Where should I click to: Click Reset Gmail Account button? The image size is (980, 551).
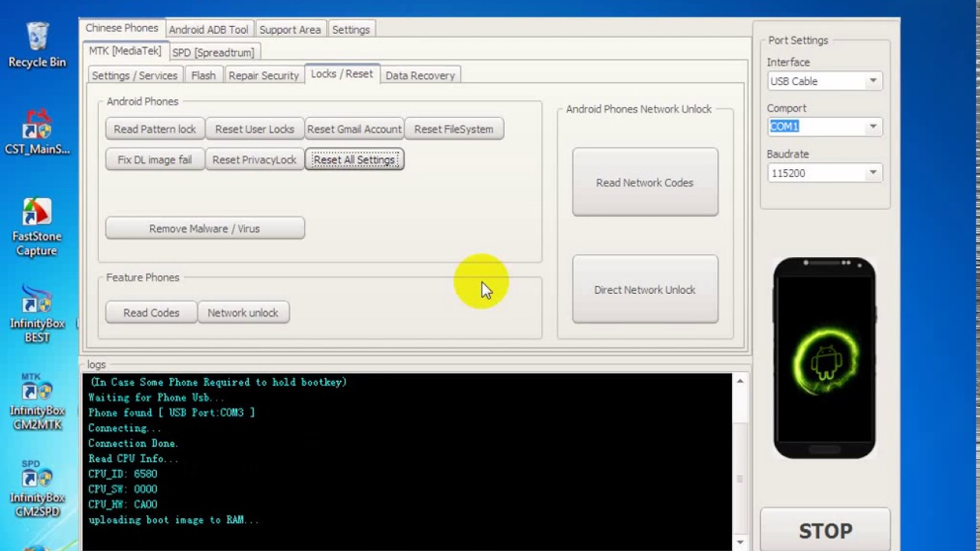(354, 129)
